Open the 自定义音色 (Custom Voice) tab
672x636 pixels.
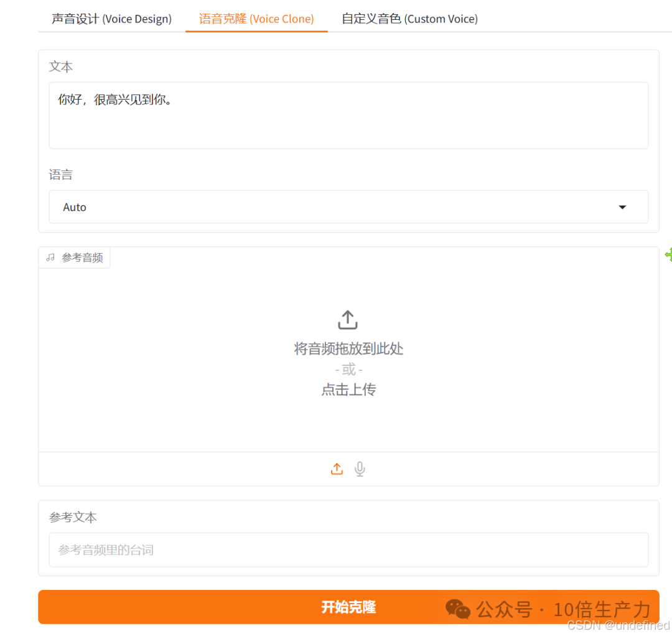[x=409, y=19]
